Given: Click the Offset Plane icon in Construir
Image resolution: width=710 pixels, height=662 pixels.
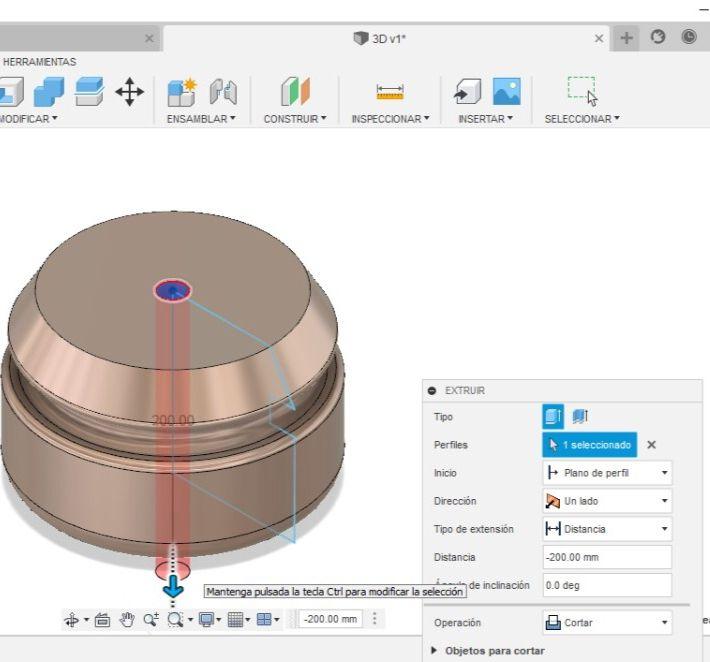Looking at the screenshot, I should (x=295, y=91).
